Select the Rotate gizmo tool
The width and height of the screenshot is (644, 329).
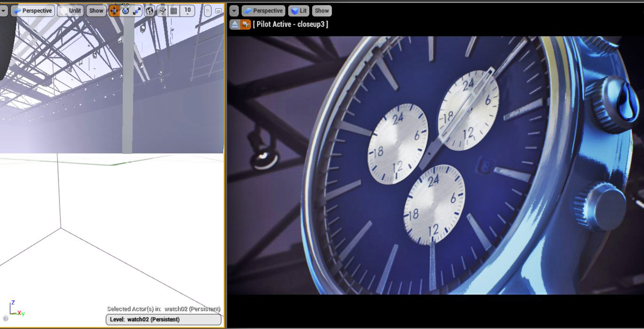tap(126, 11)
